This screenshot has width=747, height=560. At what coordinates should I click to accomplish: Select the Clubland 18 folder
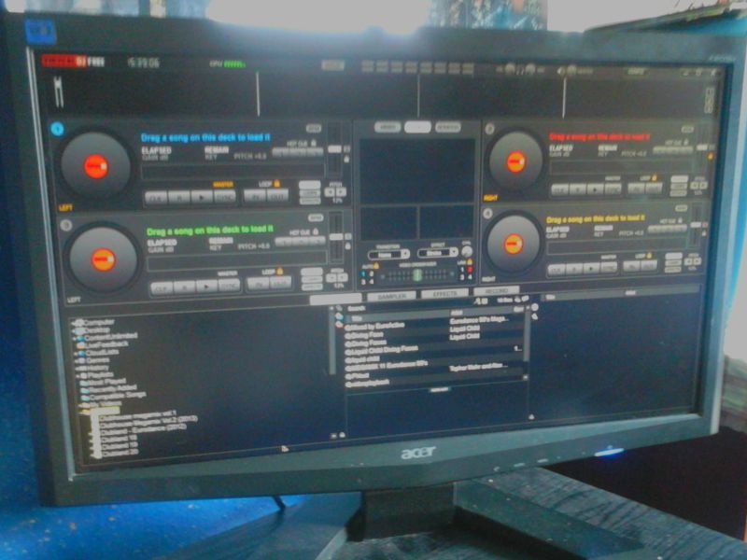(x=120, y=438)
